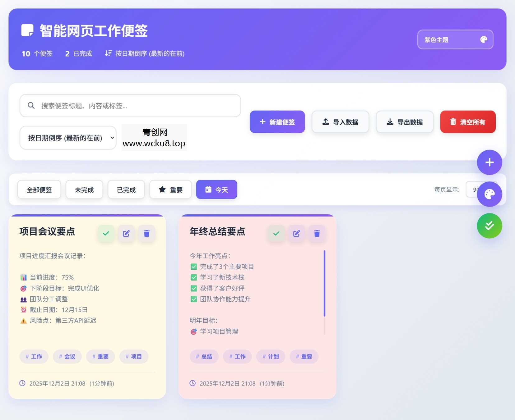
Task: Click the green floating check button
Action: click(x=489, y=226)
